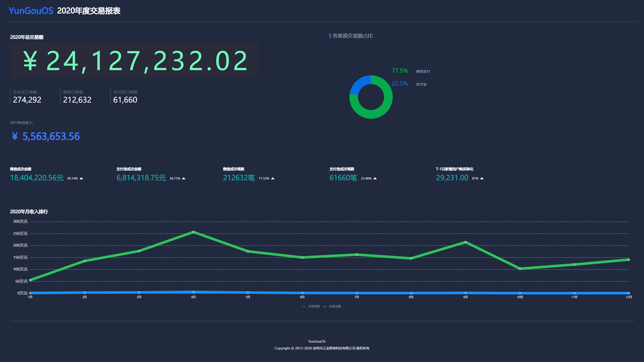Toggle the 交易笔数 legend series
644x362 pixels.
[x=311, y=306]
